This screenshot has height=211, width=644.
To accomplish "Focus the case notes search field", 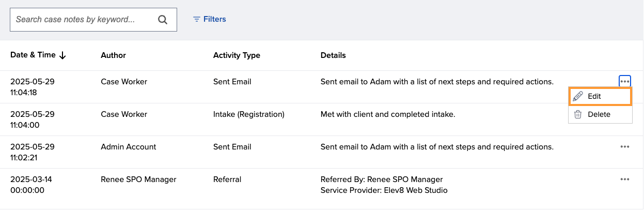I will tap(93, 20).
